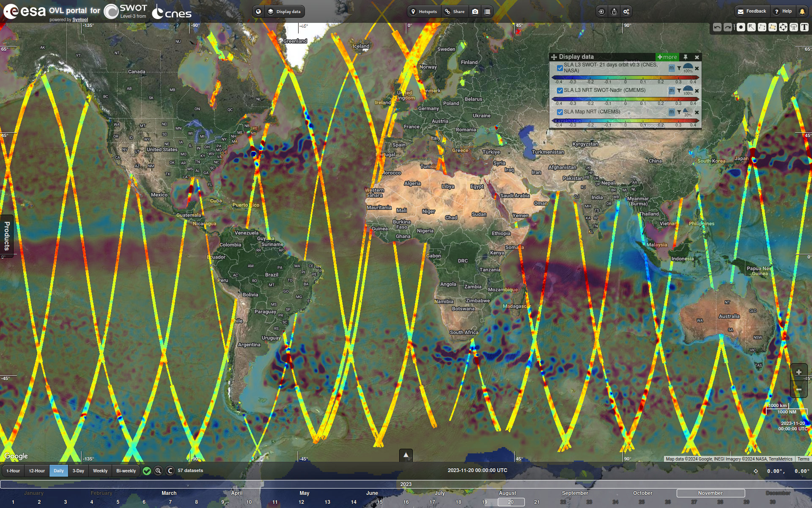Uncheck SLA L3 NRT SWOT-Nadir layer
Screen dimensions: 812x508
pyautogui.click(x=560, y=91)
